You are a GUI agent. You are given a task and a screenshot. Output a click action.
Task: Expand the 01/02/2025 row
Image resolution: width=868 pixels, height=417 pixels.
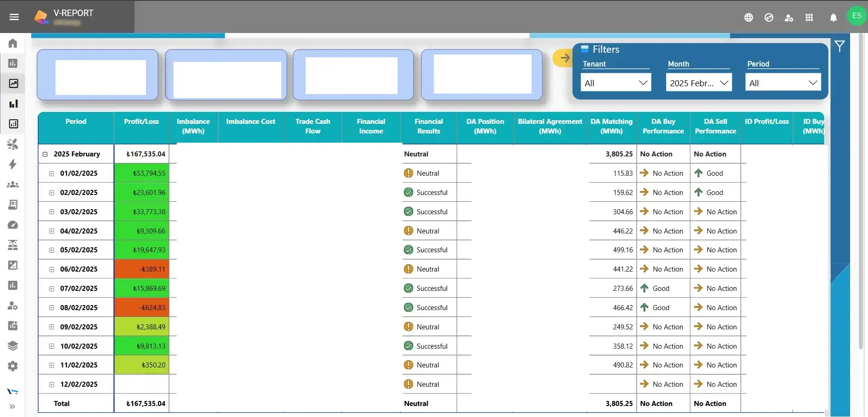[x=51, y=174]
